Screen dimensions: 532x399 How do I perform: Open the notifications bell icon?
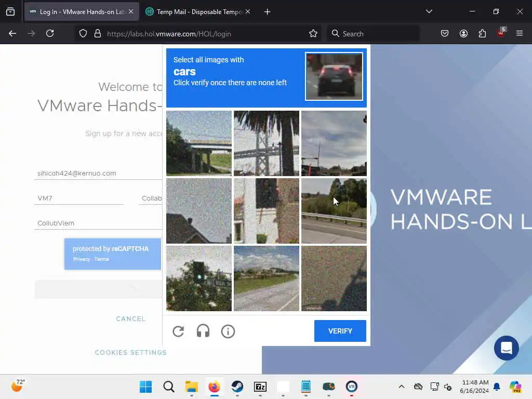497,387
